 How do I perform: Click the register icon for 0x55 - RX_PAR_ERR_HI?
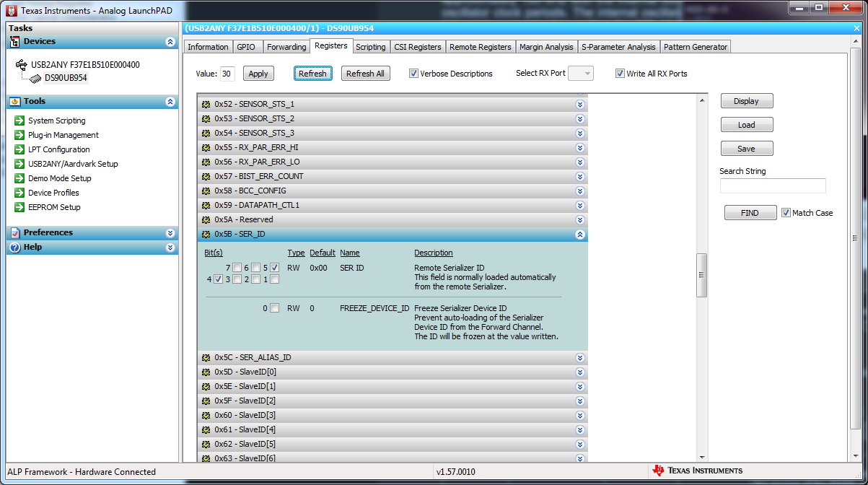coord(206,147)
